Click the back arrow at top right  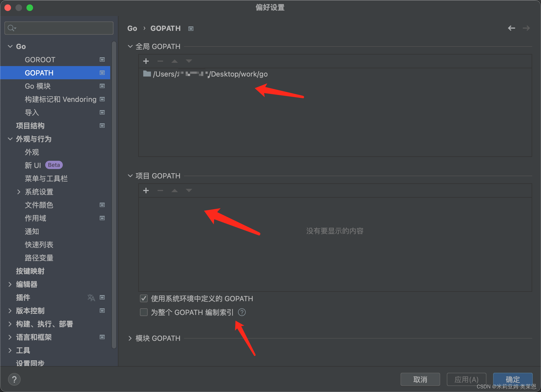[x=512, y=28]
